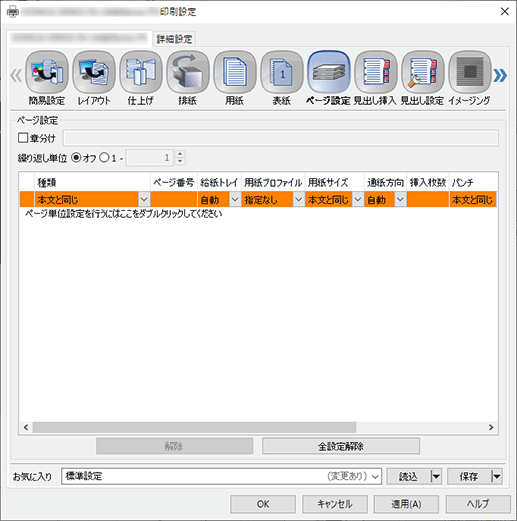The height and width of the screenshot is (521, 517).
Task: Switch to the blurred printer-name tab
Action: [x=79, y=38]
